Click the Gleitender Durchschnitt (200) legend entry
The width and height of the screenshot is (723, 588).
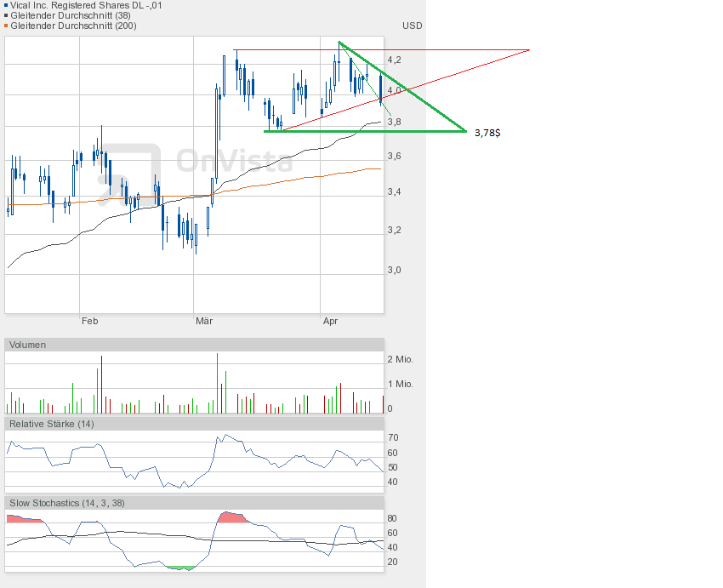tap(73, 26)
